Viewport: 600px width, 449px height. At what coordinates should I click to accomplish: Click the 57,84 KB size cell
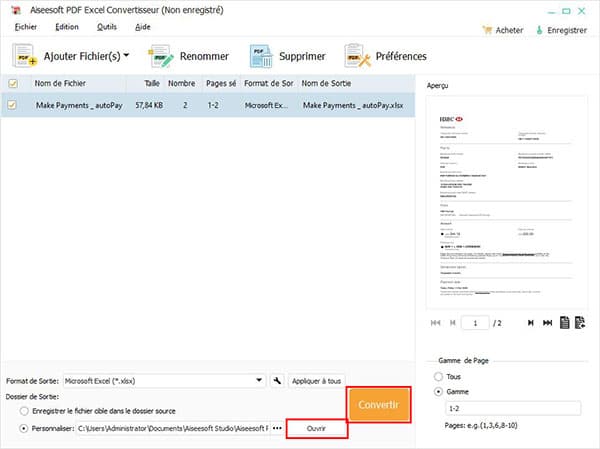[x=149, y=105]
